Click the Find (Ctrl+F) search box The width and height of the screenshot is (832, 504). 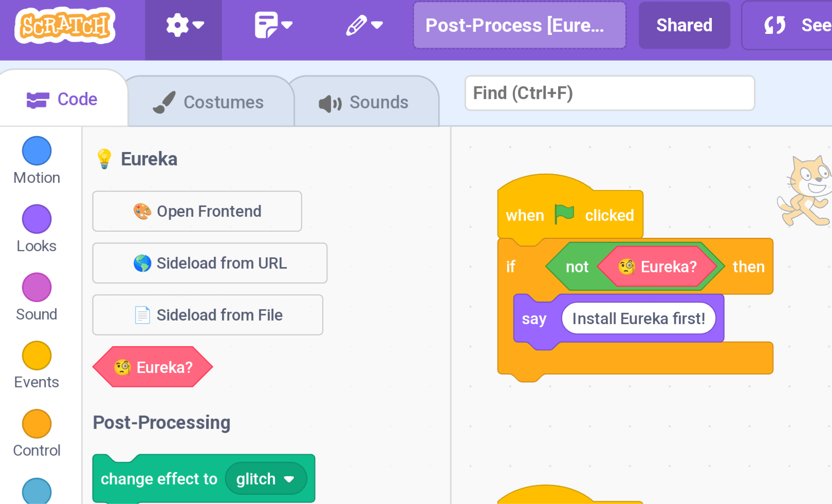coord(609,93)
